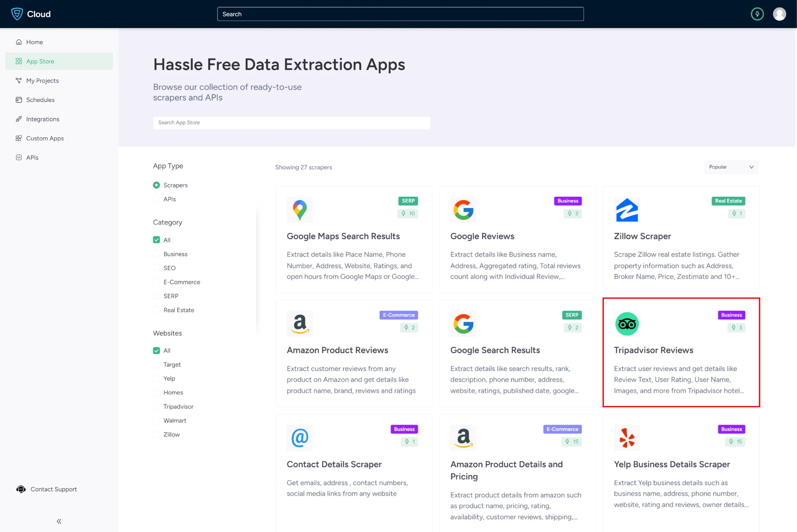Image resolution: width=797 pixels, height=532 pixels.
Task: Uncheck the Category All checkbox
Action: (156, 240)
